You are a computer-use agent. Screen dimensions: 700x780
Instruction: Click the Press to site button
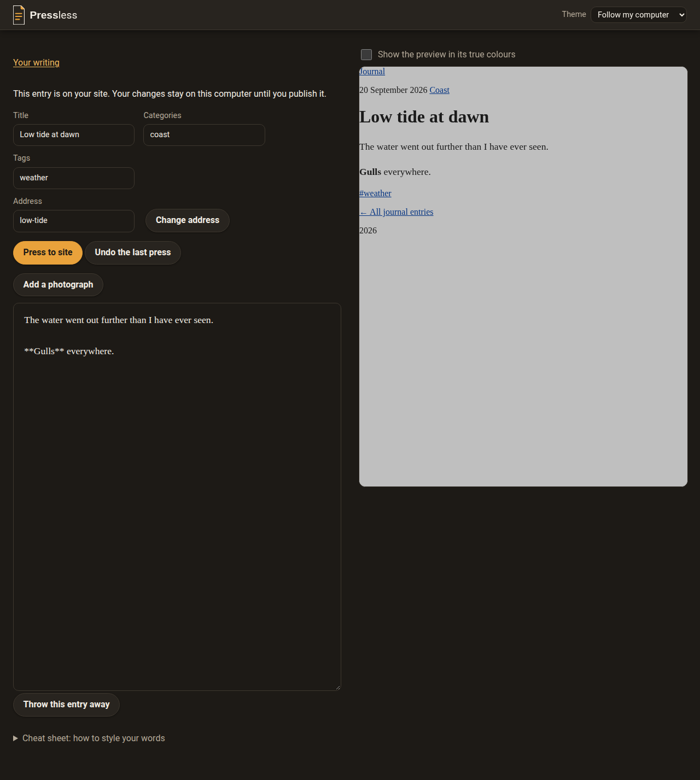(48, 253)
